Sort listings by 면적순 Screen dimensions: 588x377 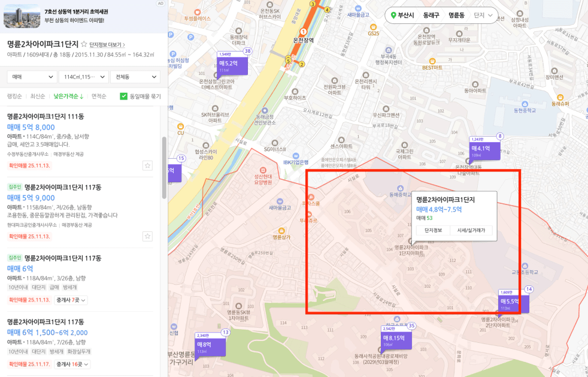(x=99, y=96)
